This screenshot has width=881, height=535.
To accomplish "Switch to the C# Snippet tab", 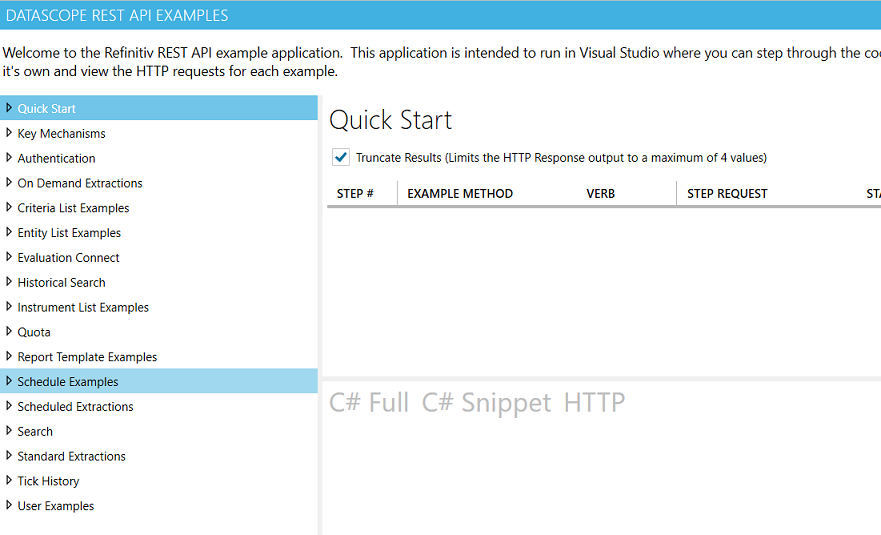I will click(487, 402).
